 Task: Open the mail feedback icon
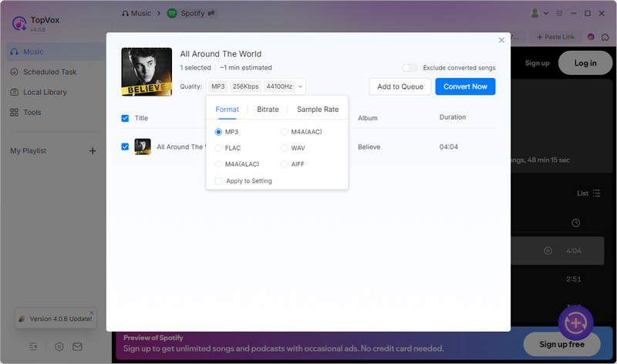(x=78, y=347)
